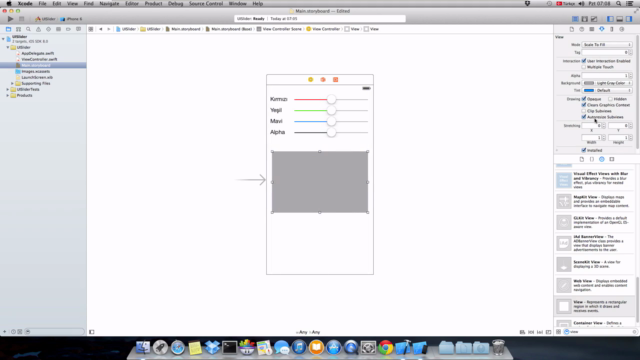Screen dimensions: 640x360
Task: Enable the Multiple Touch checkbox
Action: click(584, 67)
